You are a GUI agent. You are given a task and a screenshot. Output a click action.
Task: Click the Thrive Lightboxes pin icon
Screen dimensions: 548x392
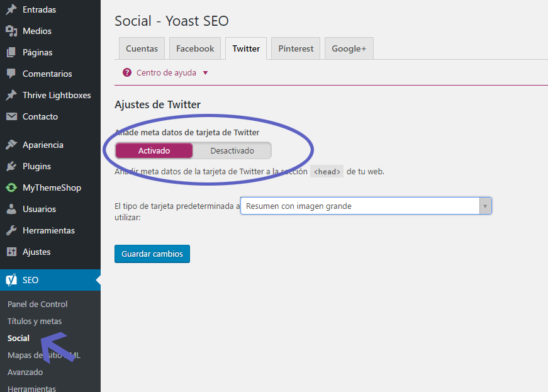[11, 95]
